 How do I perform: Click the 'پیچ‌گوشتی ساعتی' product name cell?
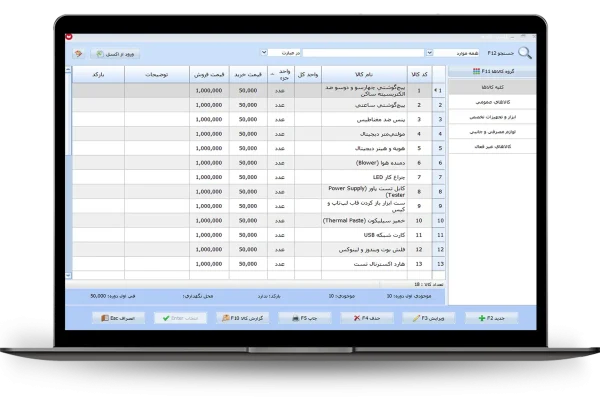[x=364, y=105]
